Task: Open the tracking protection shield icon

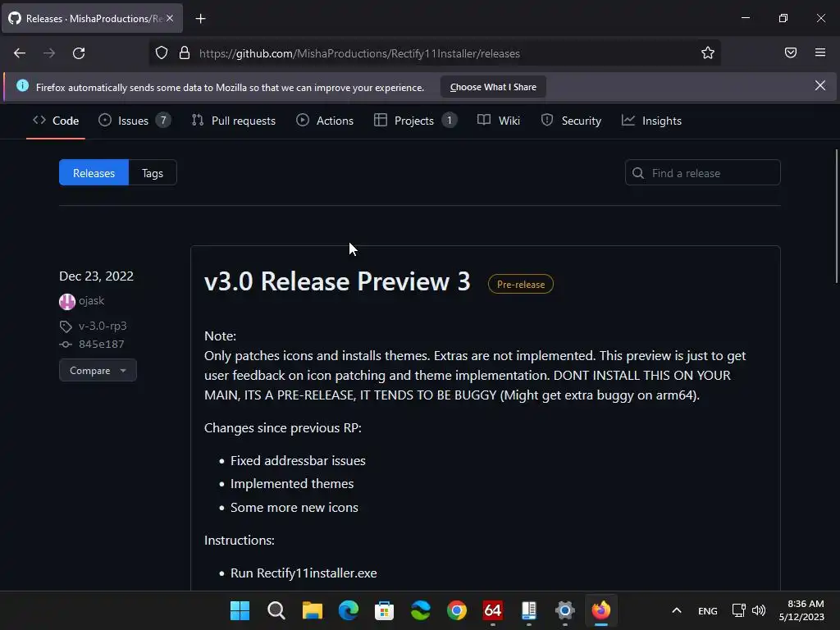Action: (x=162, y=53)
